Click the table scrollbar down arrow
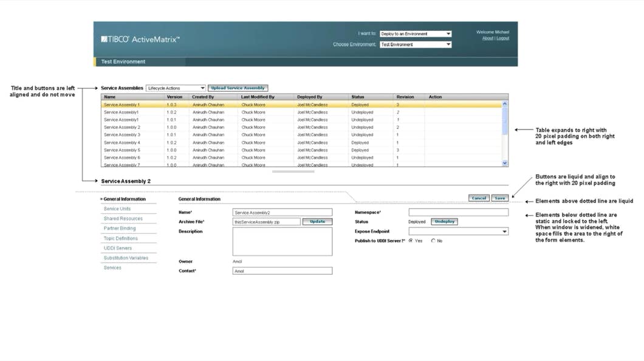Screen dimensions: 644x361 pyautogui.click(x=504, y=163)
